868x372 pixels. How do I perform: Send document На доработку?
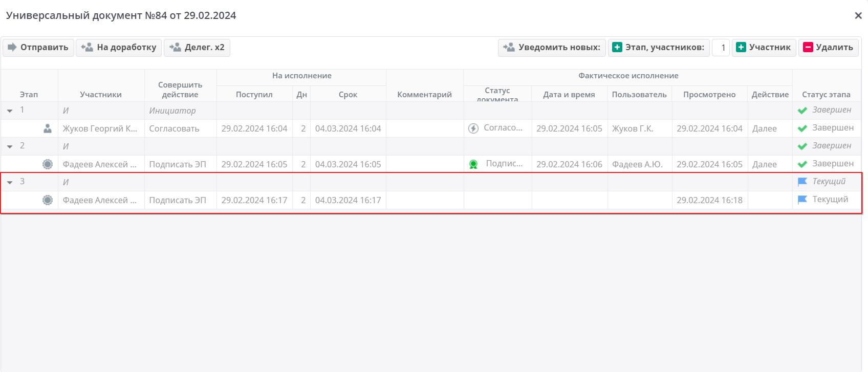[x=119, y=48]
